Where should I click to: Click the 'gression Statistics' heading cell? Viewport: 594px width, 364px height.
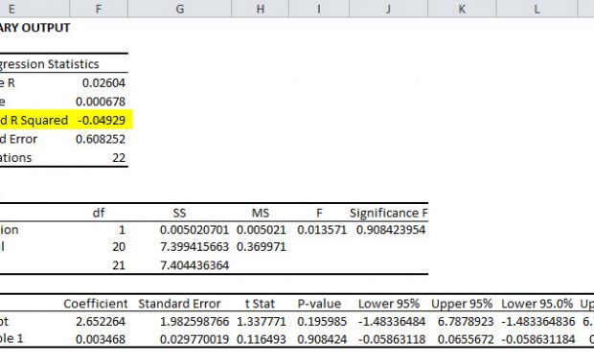click(x=49, y=64)
